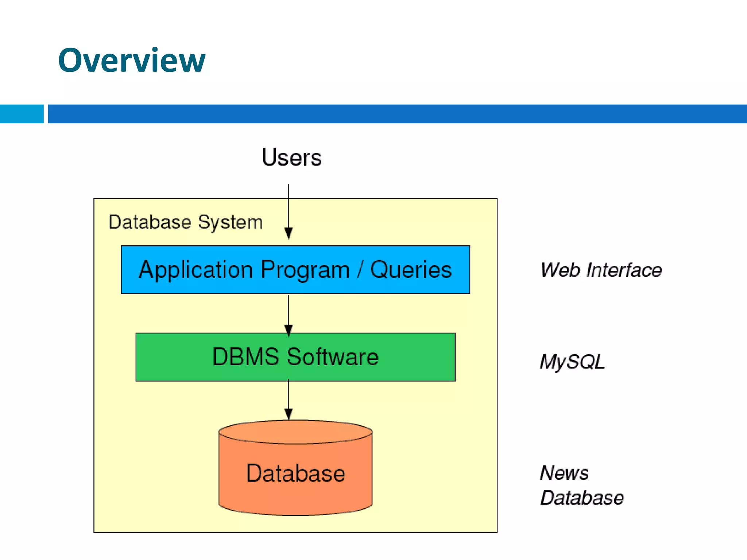Click the word Queries in blue box
The image size is (747, 560).
(x=411, y=270)
